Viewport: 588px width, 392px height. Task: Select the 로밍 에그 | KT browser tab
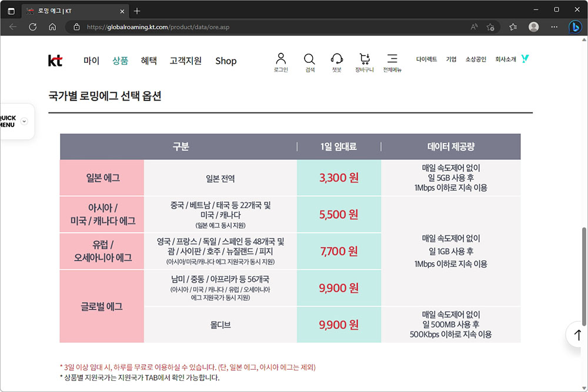(x=75, y=11)
